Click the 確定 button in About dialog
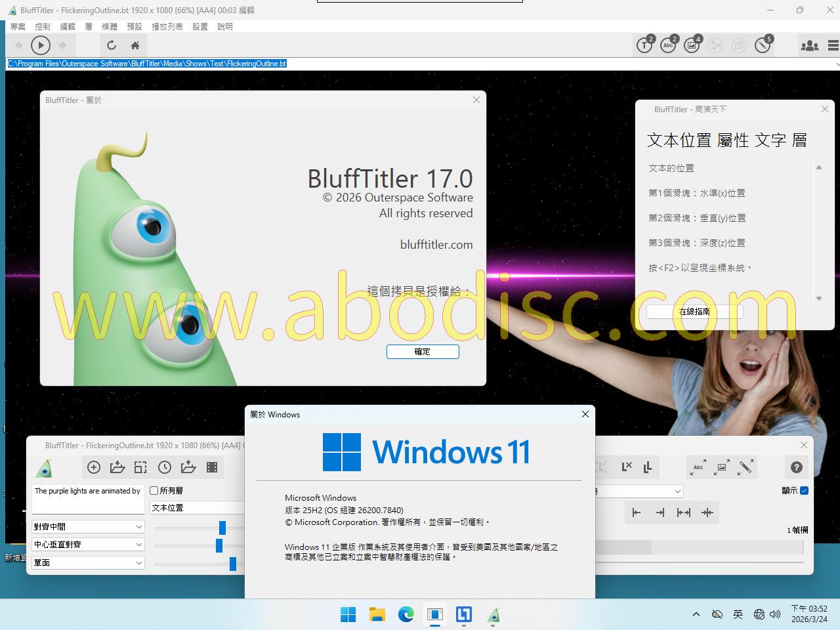Screen dimensions: 840x630 [x=423, y=352]
